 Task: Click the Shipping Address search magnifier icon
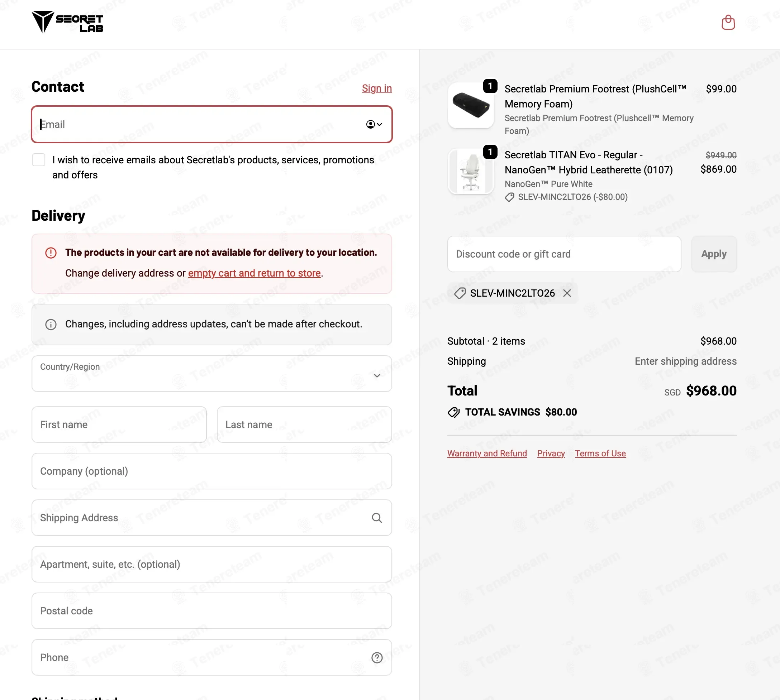tap(377, 518)
